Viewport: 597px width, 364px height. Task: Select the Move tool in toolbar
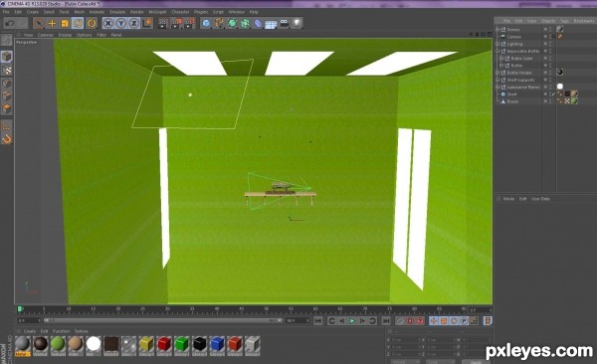52,23
